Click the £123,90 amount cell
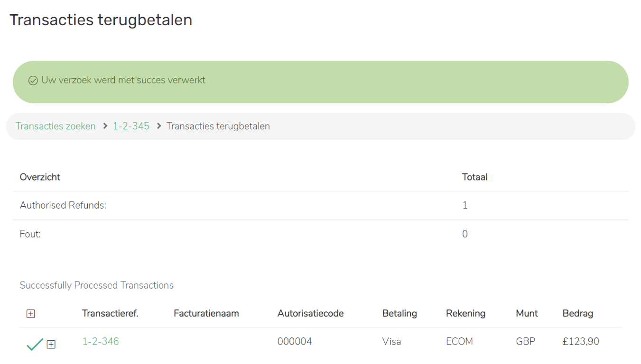Viewport: 641px width, 364px height. [581, 341]
